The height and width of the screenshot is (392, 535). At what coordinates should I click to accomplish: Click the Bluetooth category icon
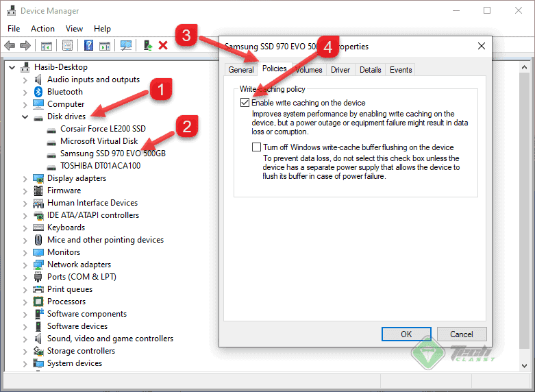(38, 92)
